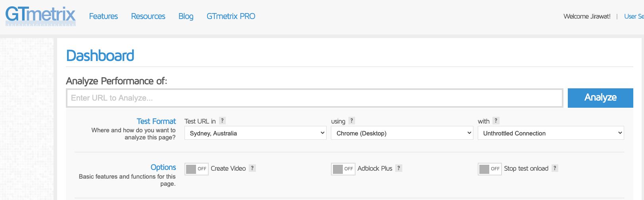This screenshot has width=644, height=200.
Task: Toggle the Create Video switch
Action: (196, 169)
